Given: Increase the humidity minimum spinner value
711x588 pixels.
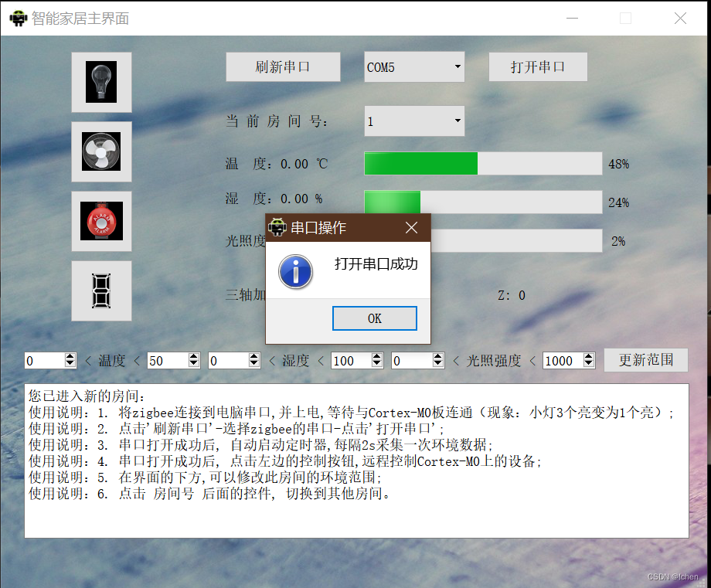Looking at the screenshot, I should tap(254, 357).
